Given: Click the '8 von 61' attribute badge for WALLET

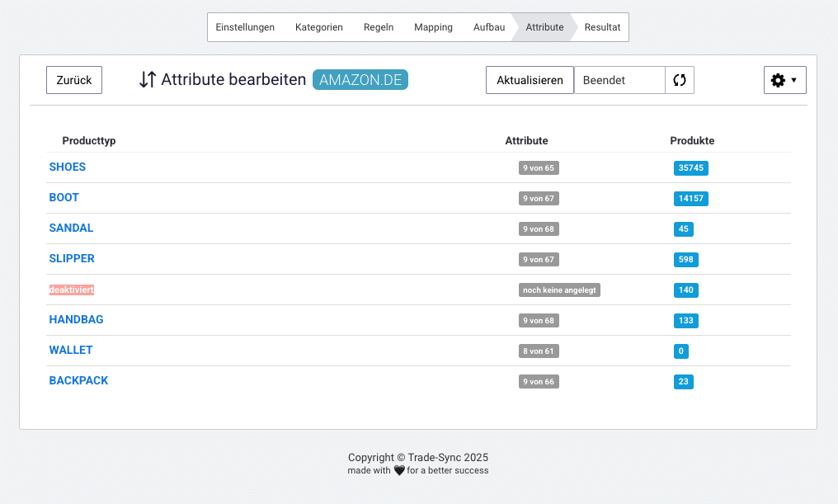Looking at the screenshot, I should click(x=539, y=351).
